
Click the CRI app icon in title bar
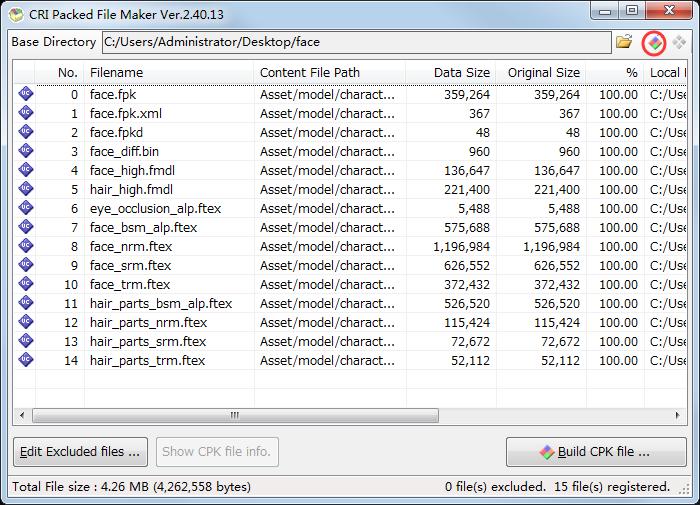pos(16,15)
